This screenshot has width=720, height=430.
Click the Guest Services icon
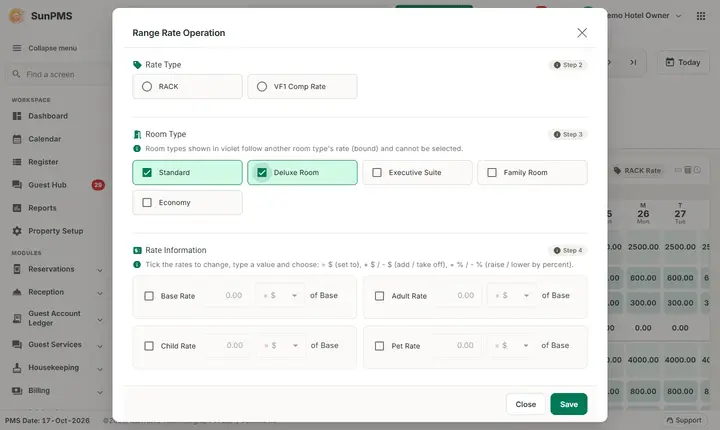click(x=17, y=345)
